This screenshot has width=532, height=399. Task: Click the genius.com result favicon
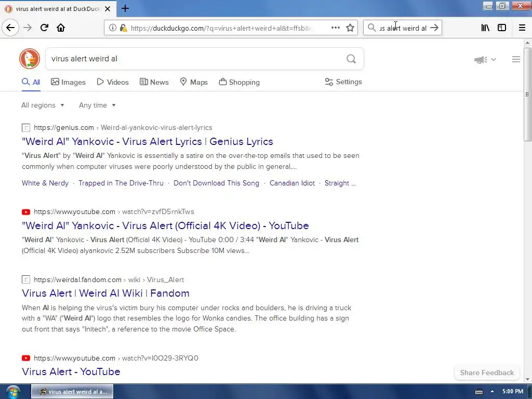click(26, 128)
